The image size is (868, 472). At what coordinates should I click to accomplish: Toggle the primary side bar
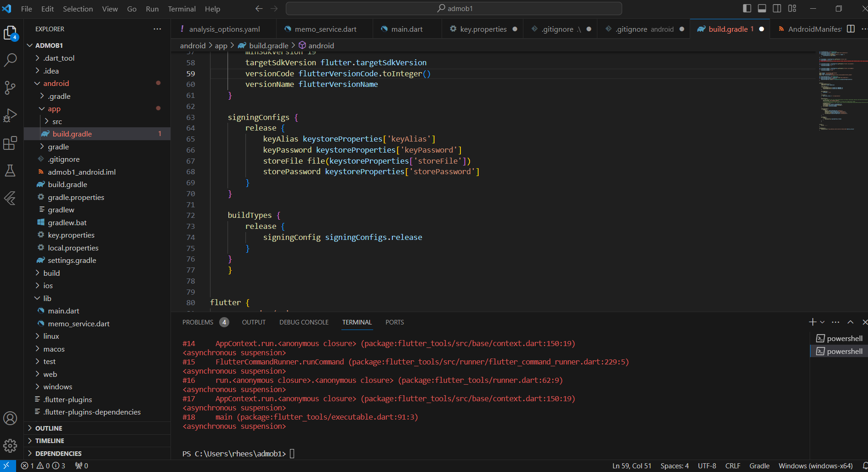[747, 8]
